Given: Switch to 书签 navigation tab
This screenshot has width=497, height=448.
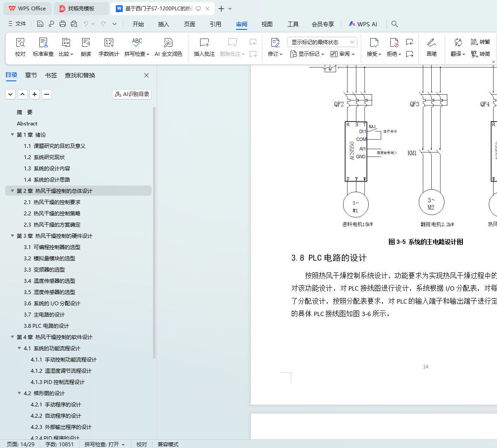Looking at the screenshot, I should [51, 75].
